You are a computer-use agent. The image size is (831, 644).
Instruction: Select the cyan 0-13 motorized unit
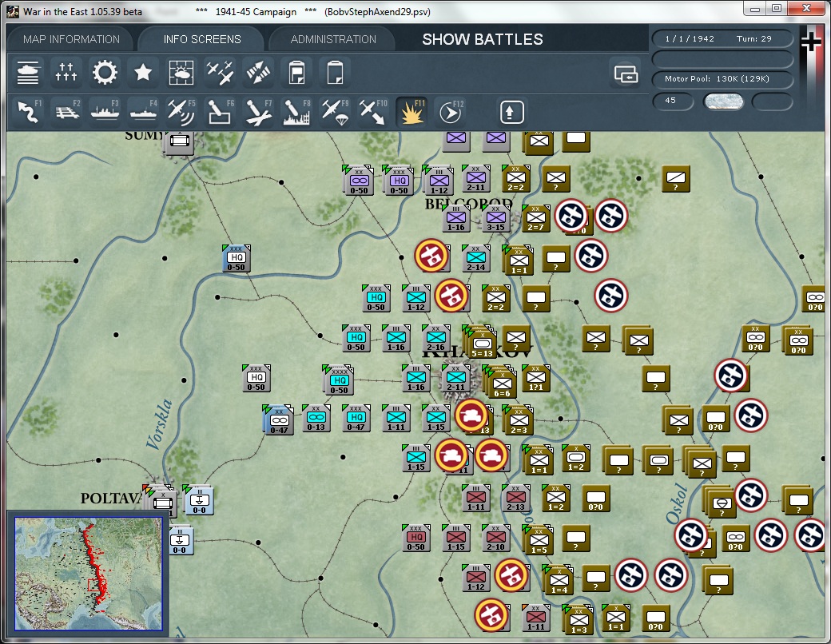(x=316, y=418)
